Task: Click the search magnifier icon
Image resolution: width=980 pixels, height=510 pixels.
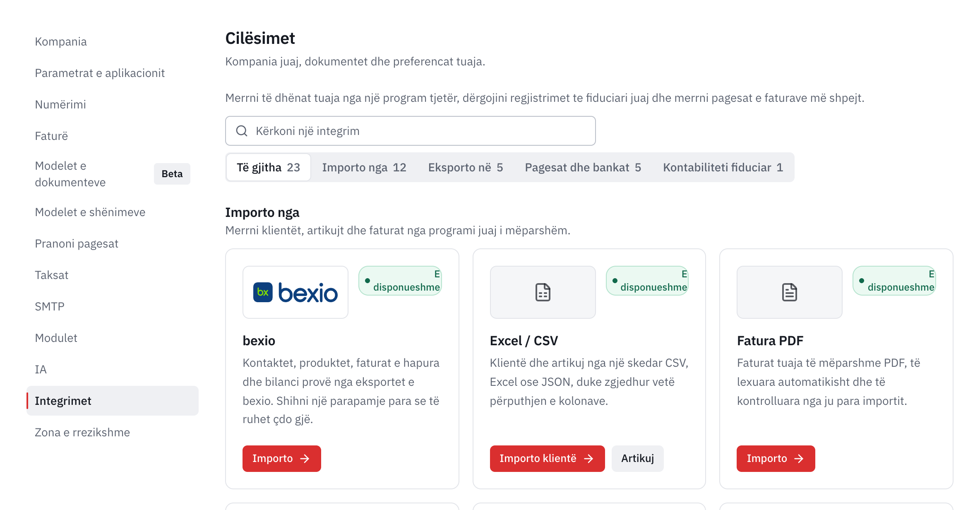Action: (242, 131)
